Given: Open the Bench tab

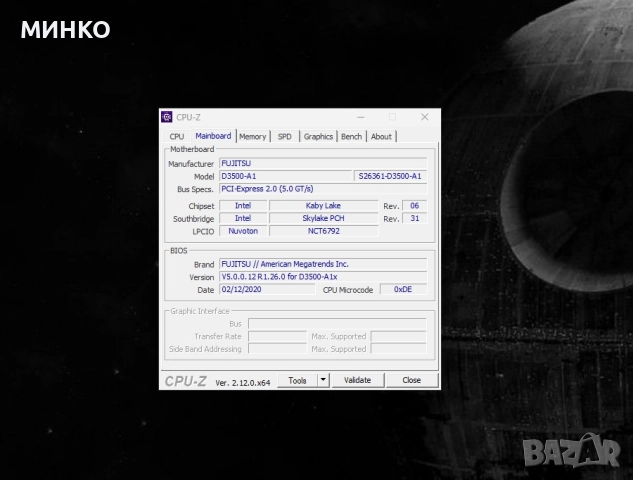Looking at the screenshot, I should click(351, 137).
